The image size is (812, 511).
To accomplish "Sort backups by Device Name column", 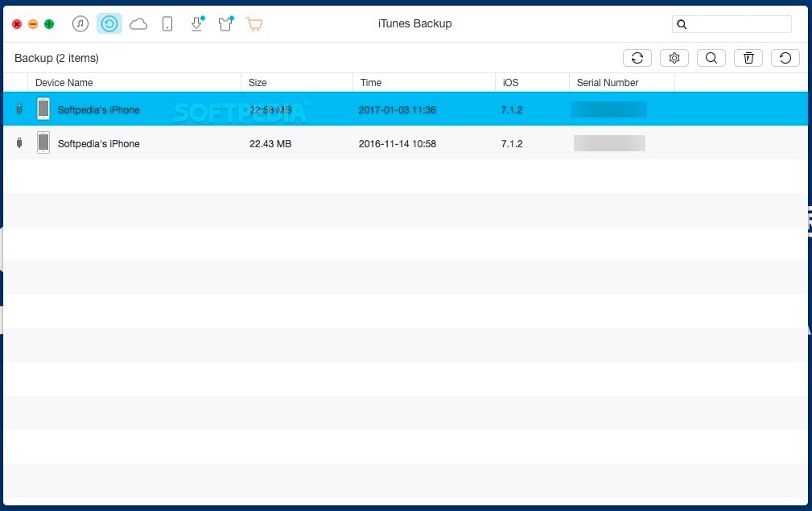I will click(x=64, y=82).
